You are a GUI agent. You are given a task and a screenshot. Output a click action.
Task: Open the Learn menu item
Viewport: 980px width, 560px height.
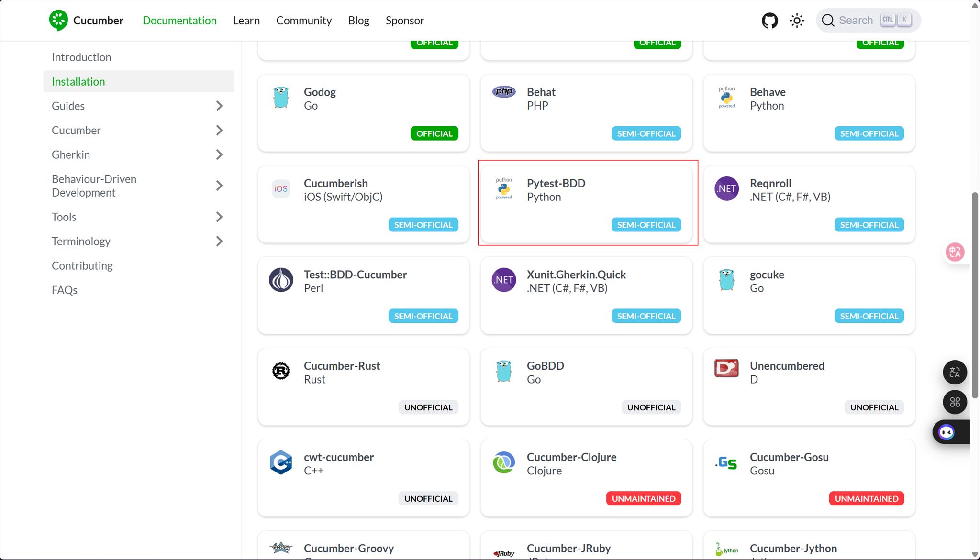(246, 21)
